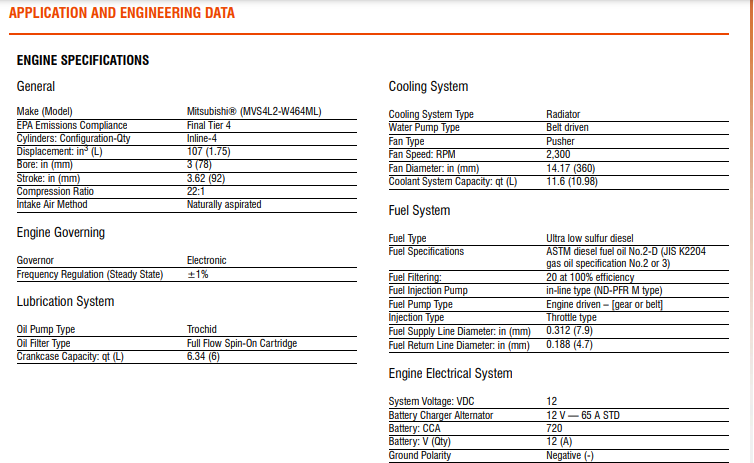This screenshot has width=754, height=463.
Task: Select the Mitsubishi MVS4L2-W464ML model value
Action: tap(254, 112)
